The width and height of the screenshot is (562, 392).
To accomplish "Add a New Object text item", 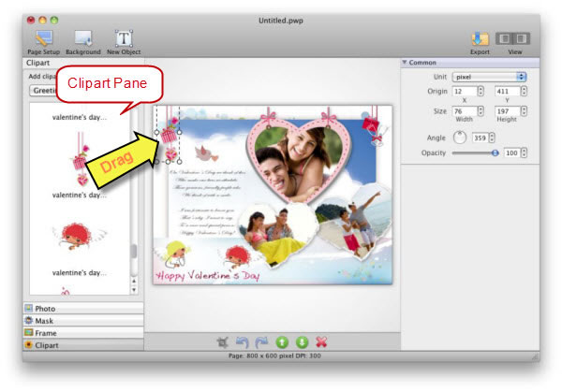I will pos(123,38).
